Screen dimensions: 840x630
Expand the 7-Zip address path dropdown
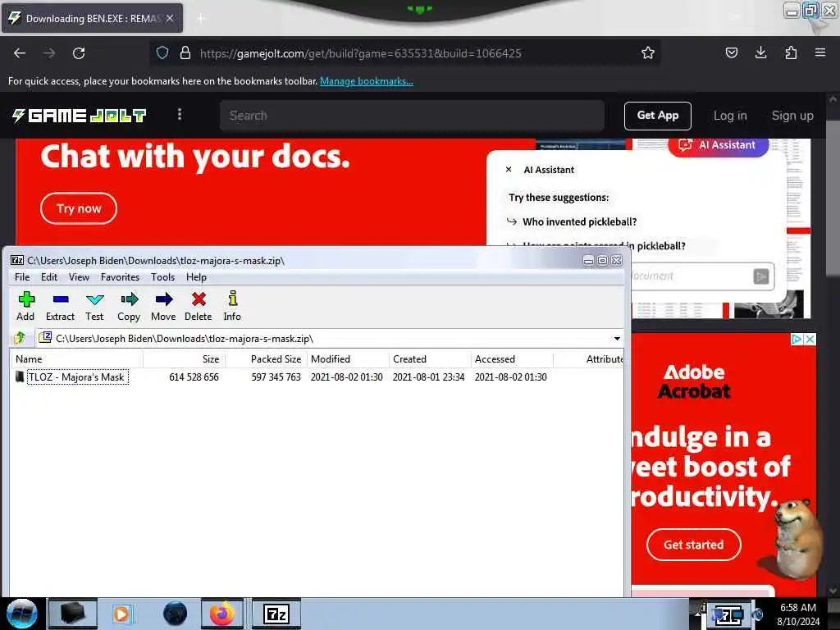[617, 339]
